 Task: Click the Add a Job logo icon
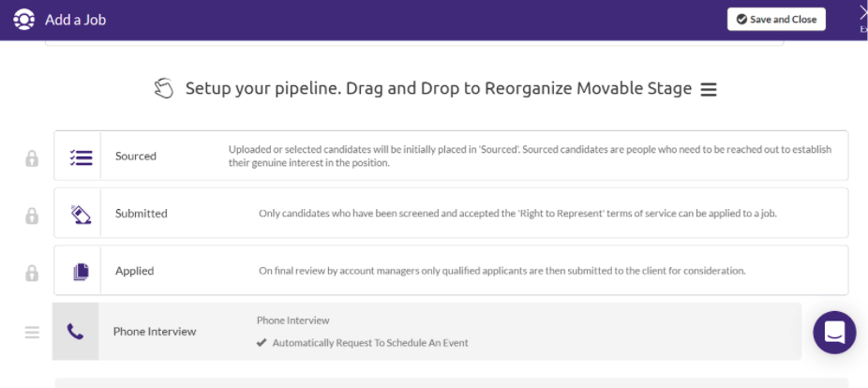23,20
